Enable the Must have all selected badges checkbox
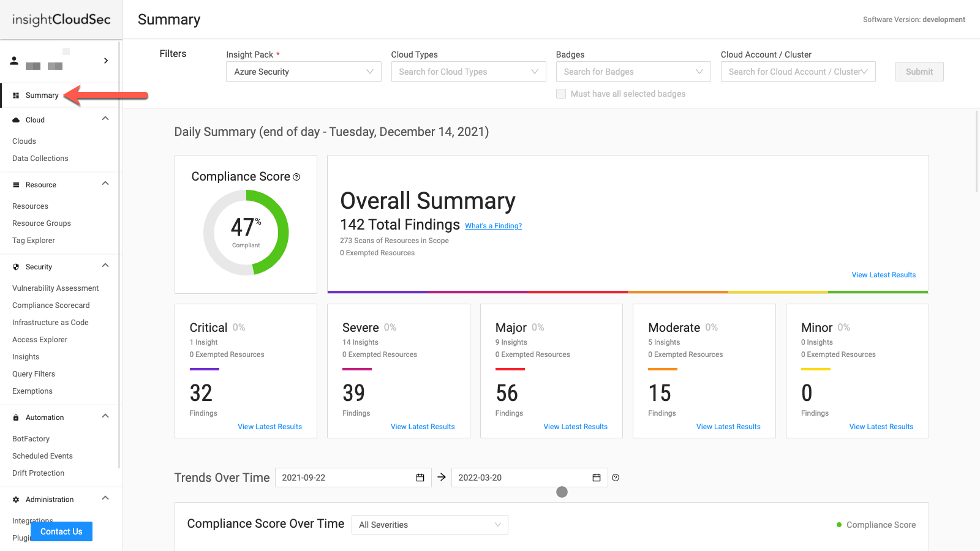Screen dimensions: 980x551 (x=561, y=94)
